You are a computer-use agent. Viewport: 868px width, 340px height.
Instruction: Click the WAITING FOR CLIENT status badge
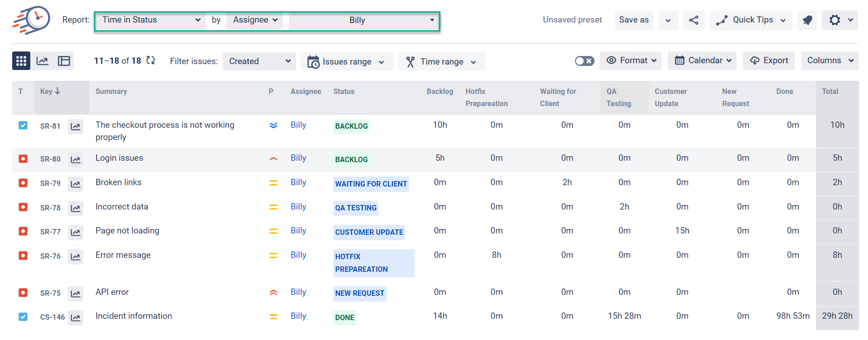(x=371, y=184)
